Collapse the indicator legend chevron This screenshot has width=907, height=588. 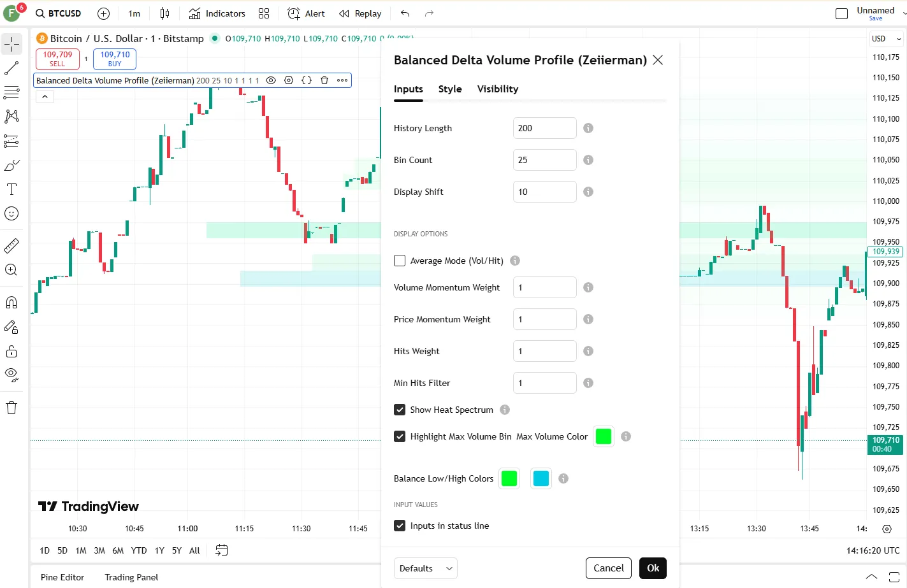[45, 97]
